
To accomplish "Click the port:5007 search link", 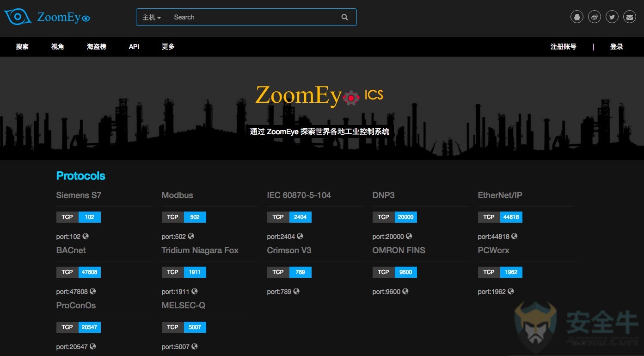I will (x=176, y=347).
